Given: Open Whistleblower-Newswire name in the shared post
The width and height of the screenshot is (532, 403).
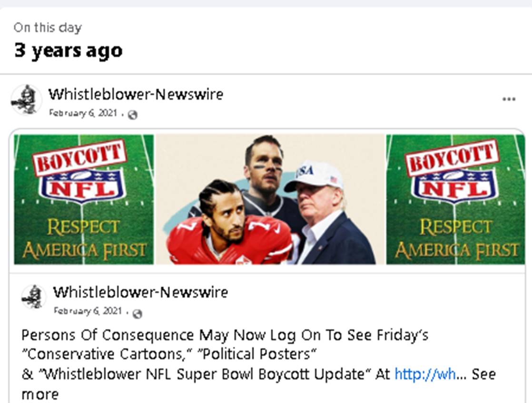Looking at the screenshot, I should coord(140,292).
